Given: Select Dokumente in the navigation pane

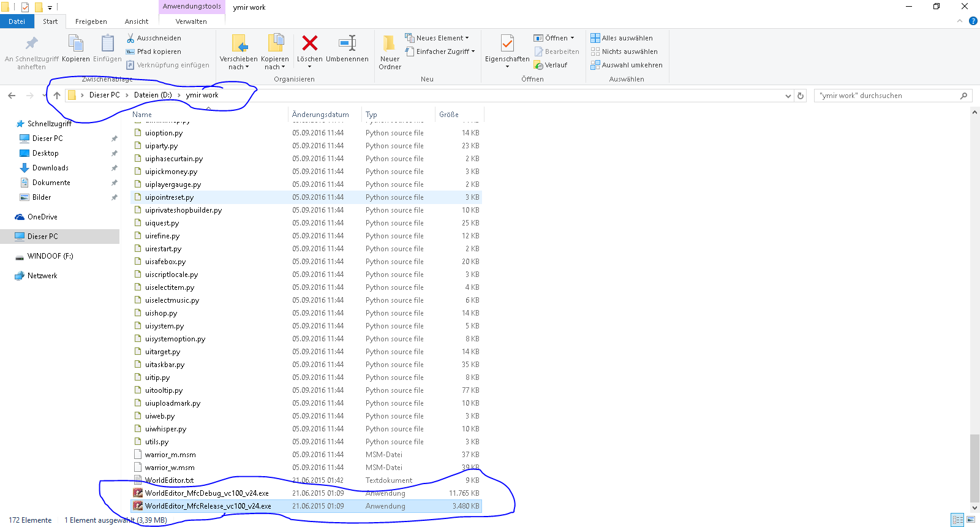Looking at the screenshot, I should pyautogui.click(x=51, y=183).
